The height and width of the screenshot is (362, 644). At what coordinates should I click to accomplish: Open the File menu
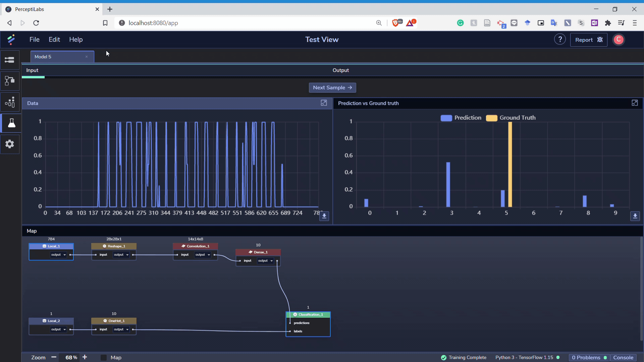click(x=34, y=40)
